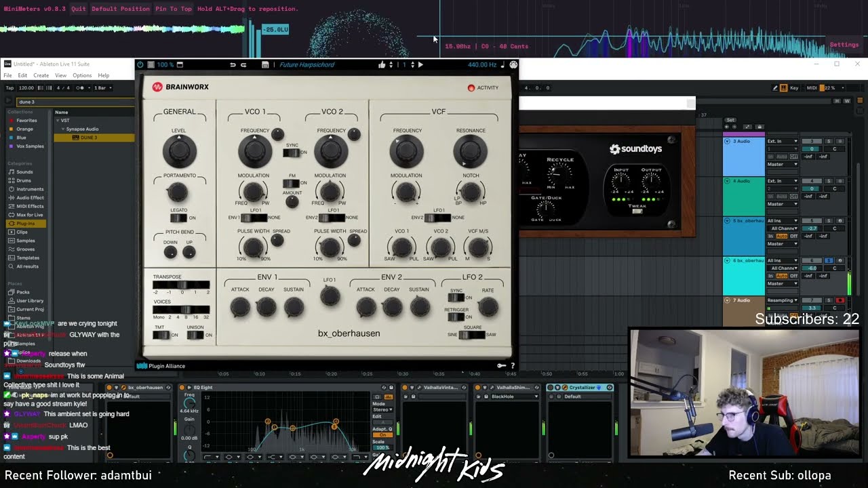Open Packs in Places list

click(23, 292)
